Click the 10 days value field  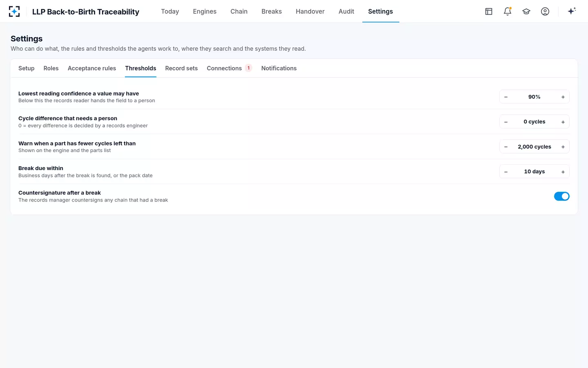tap(535, 172)
